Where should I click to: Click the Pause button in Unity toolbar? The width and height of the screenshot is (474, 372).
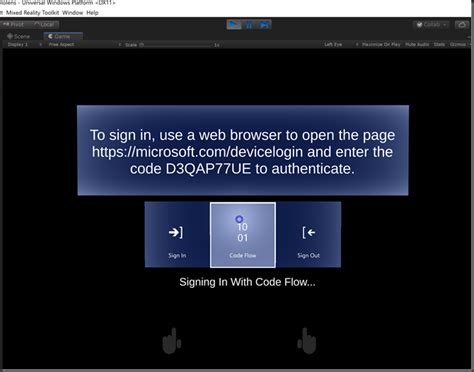coord(249,25)
